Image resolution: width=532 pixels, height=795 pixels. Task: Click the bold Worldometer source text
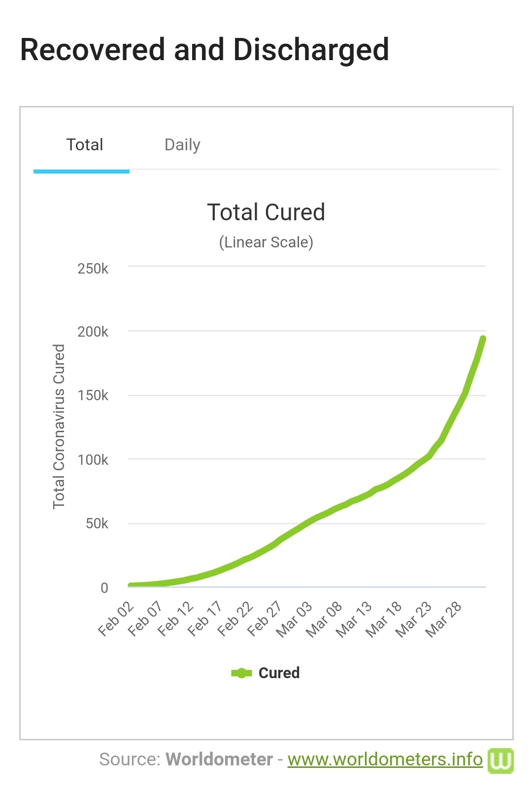coord(219,760)
